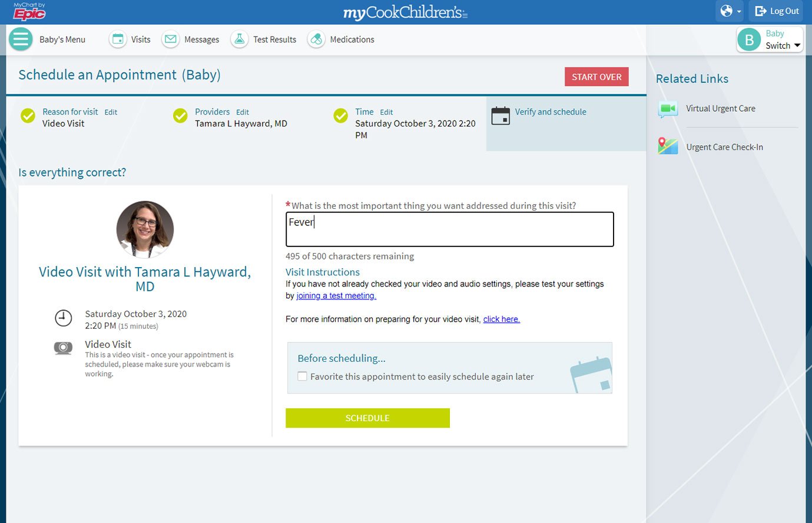
Task: Expand the Baby Switch account dropdown
Action: [x=770, y=40]
